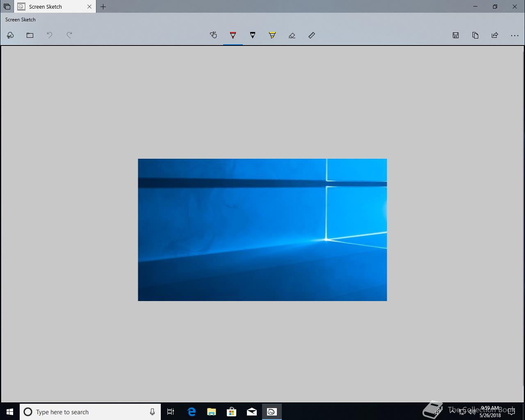Click the captured desktop wallpaper image
The image size is (525, 420).
coord(262,230)
